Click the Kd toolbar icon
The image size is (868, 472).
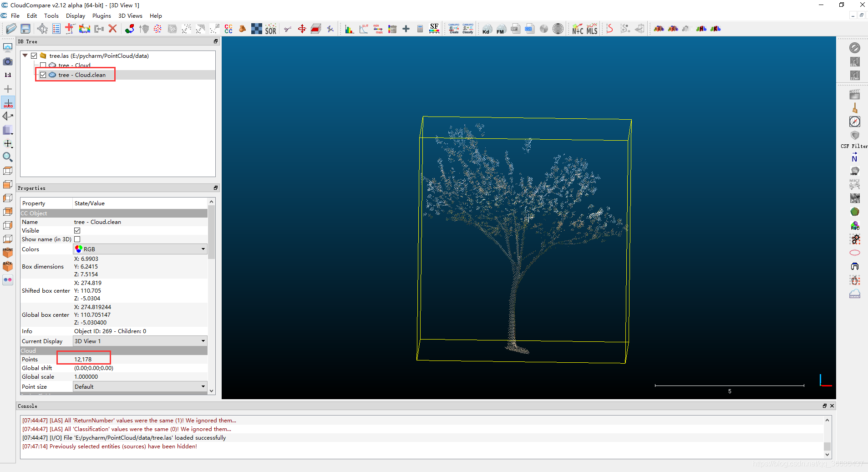(487, 29)
